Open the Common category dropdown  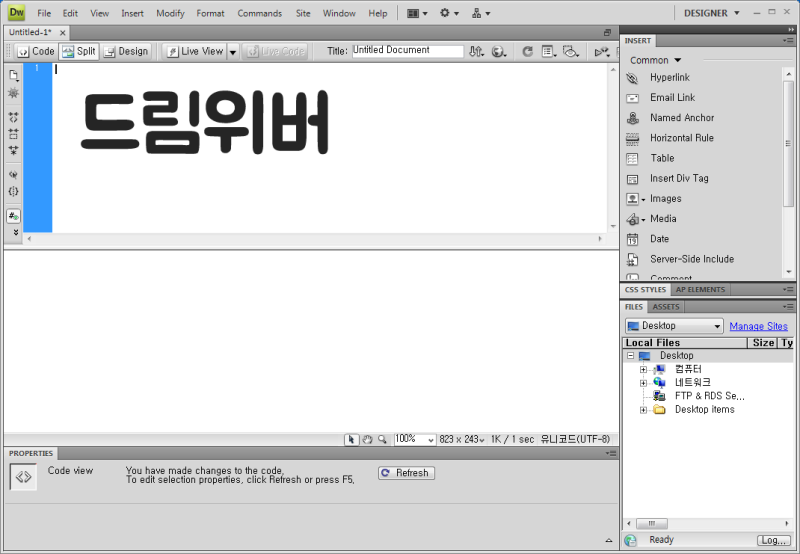click(x=655, y=60)
